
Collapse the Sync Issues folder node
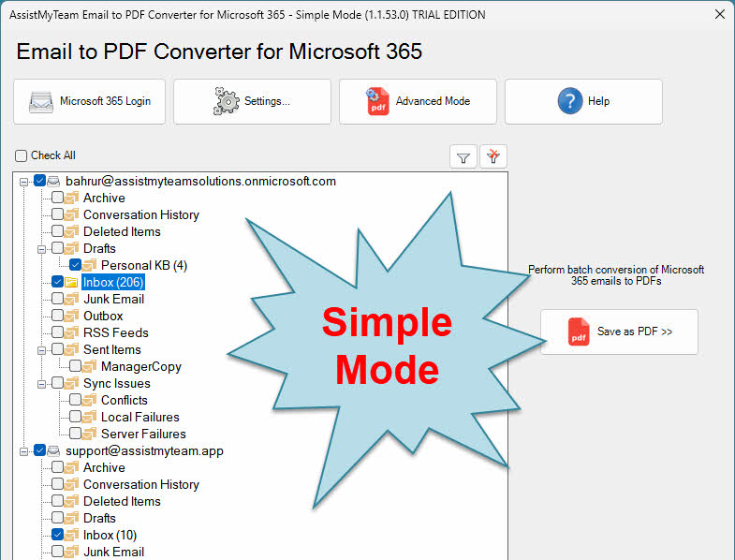click(x=40, y=383)
